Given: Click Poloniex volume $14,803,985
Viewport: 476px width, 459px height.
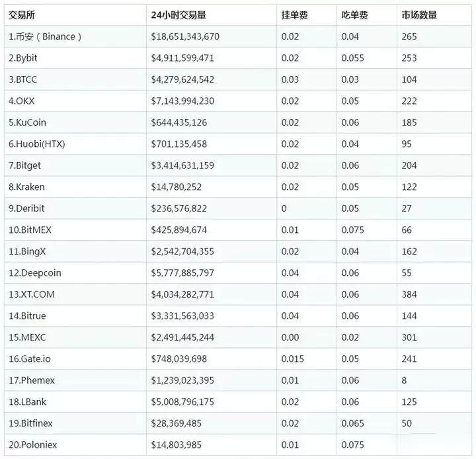Looking at the screenshot, I should pyautogui.click(x=176, y=445).
